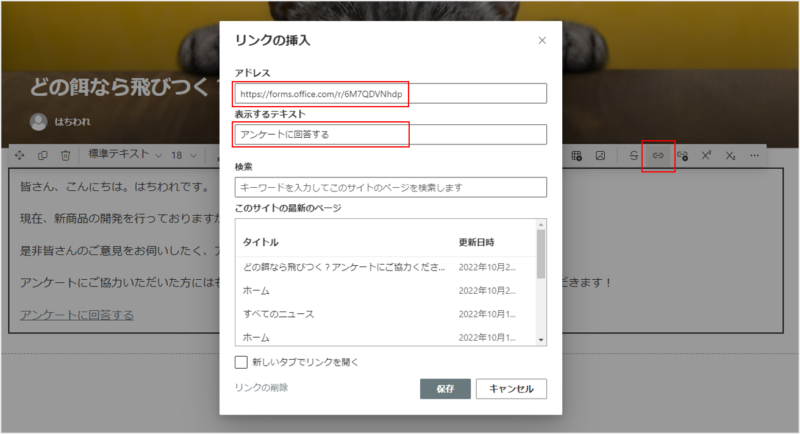Toggle superscript formatting
800x434 pixels.
(707, 156)
